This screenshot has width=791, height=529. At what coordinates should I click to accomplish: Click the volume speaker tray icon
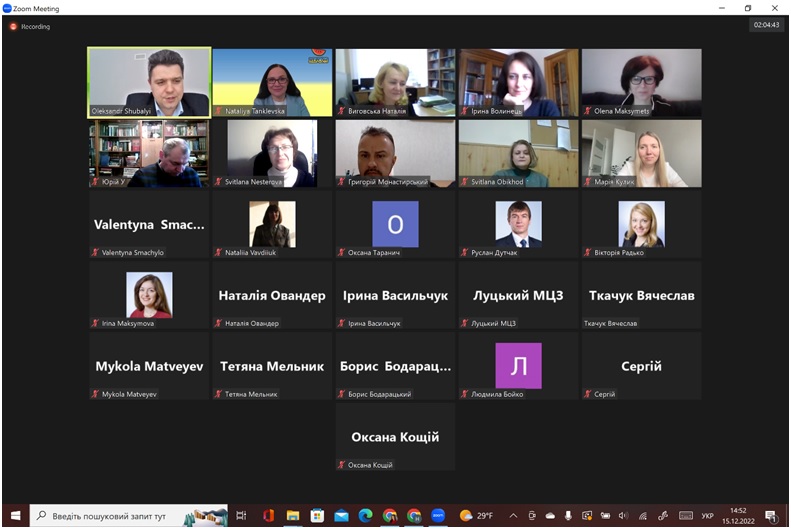(623, 516)
